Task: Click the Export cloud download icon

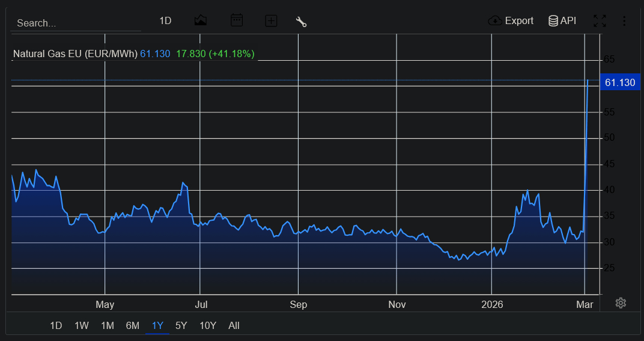Action: (495, 21)
